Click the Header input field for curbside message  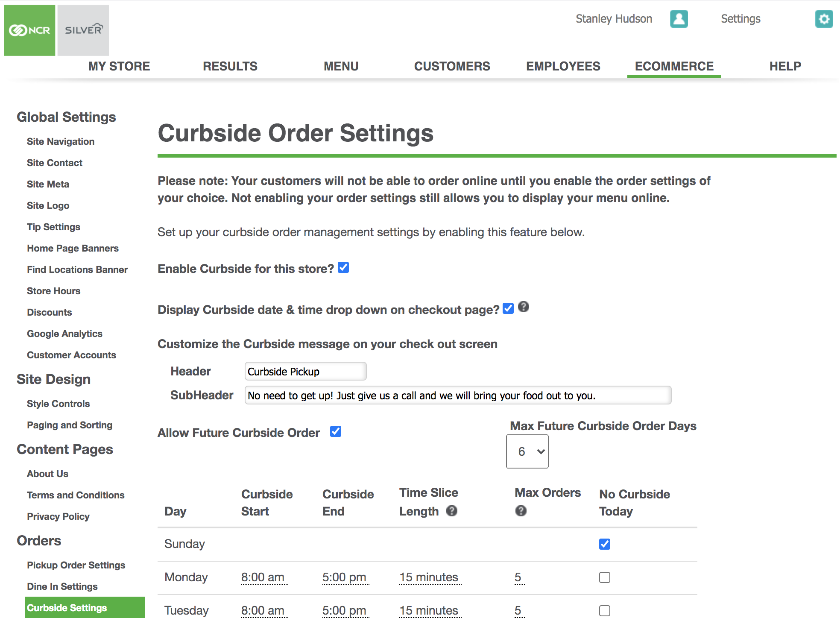pos(304,372)
